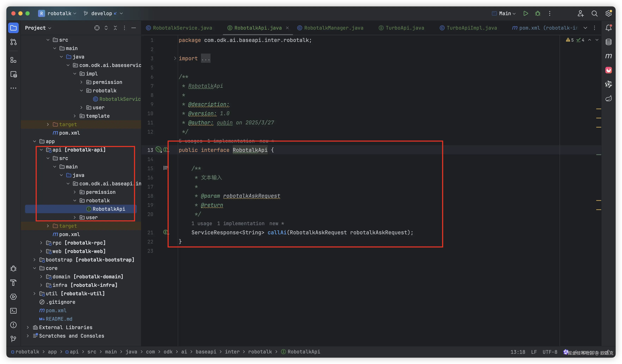Run the Main configuration
Screen dimensions: 622x364
pos(526,13)
